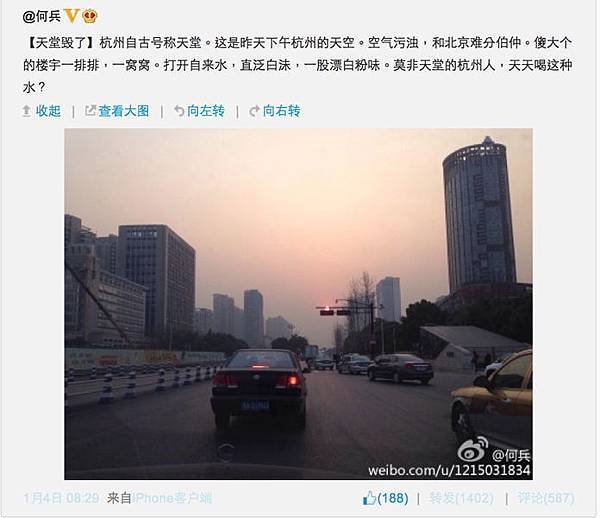Screen dimensions: 600x518
Task: Like the post with the thumbs-up icon
Action: 369,498
